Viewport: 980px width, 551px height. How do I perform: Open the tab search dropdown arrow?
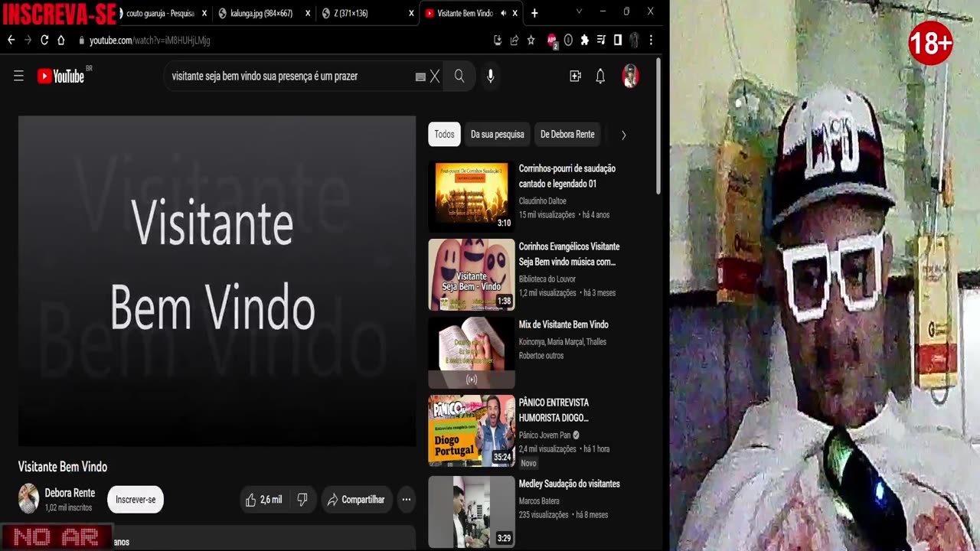click(578, 11)
